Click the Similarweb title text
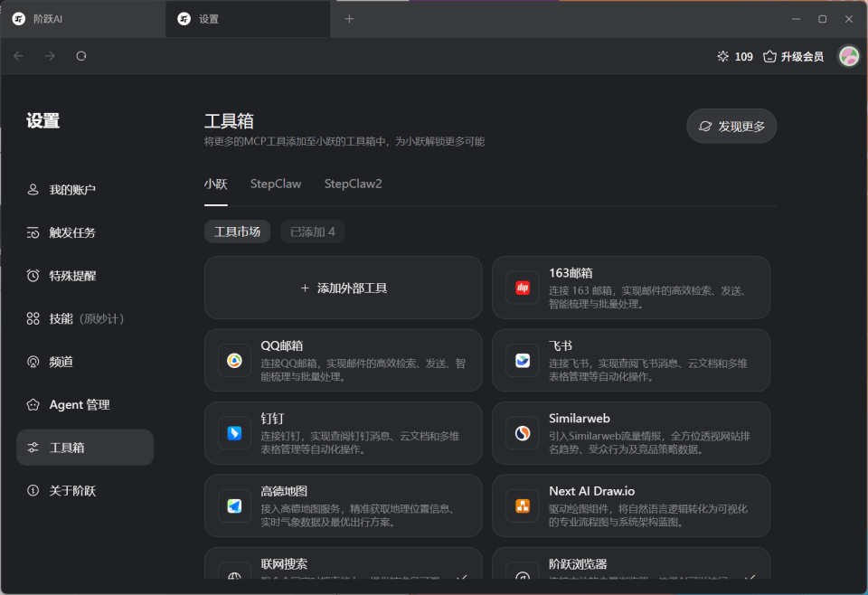Image resolution: width=868 pixels, height=595 pixels. [579, 419]
